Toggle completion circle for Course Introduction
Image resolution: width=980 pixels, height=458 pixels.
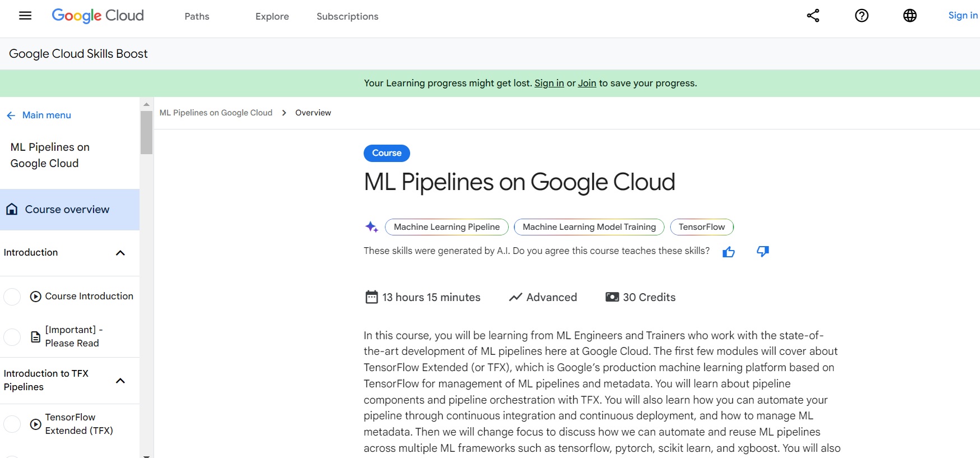(12, 297)
